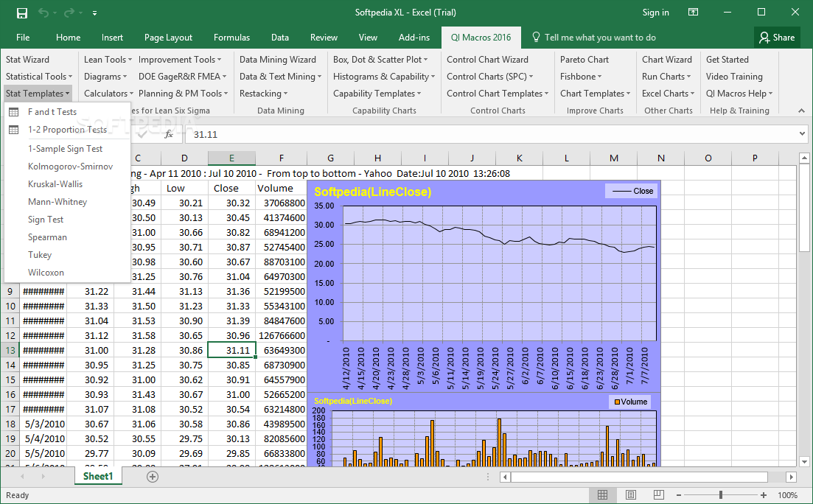Select Wilcoxon from the menu

tap(67, 272)
